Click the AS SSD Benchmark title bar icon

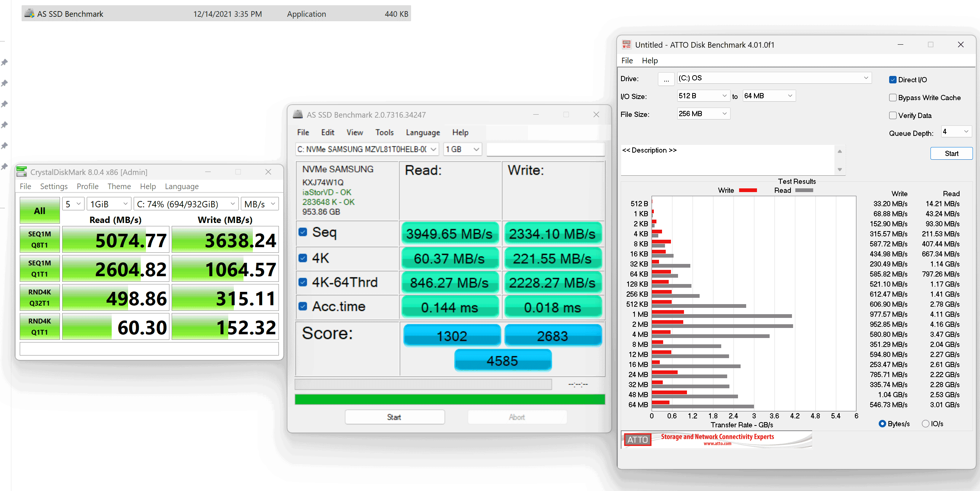coord(298,115)
